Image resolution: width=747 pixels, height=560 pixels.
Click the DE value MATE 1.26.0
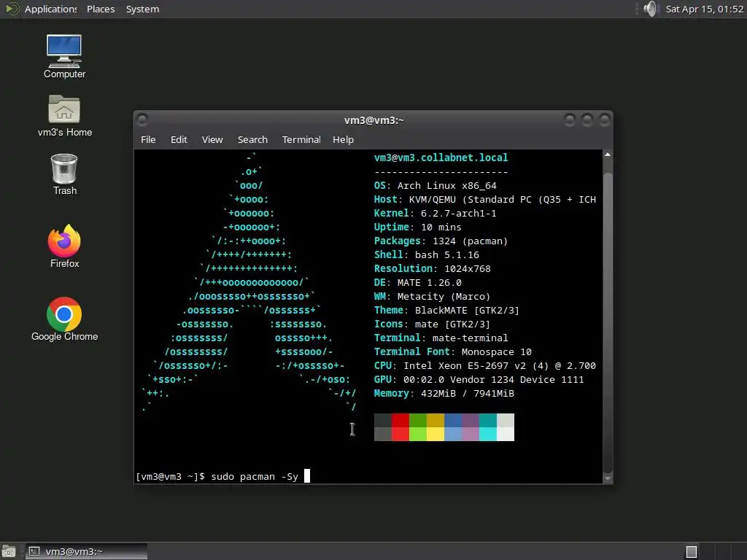coord(429,282)
